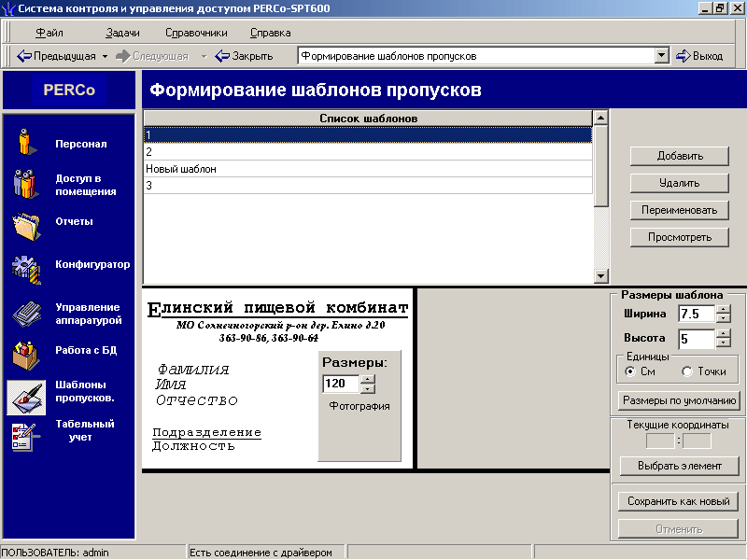Open the Справочники menu

(196, 33)
